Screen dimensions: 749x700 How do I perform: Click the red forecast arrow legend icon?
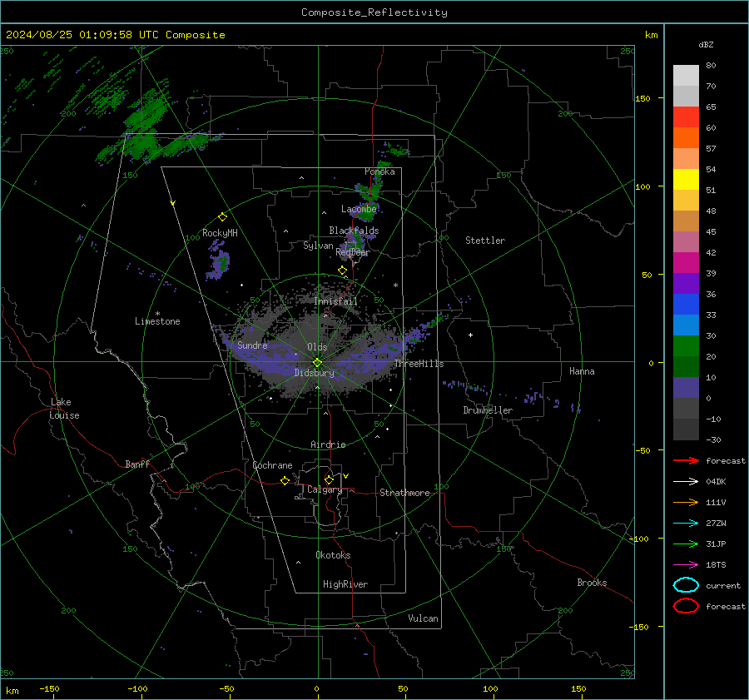coord(686,460)
